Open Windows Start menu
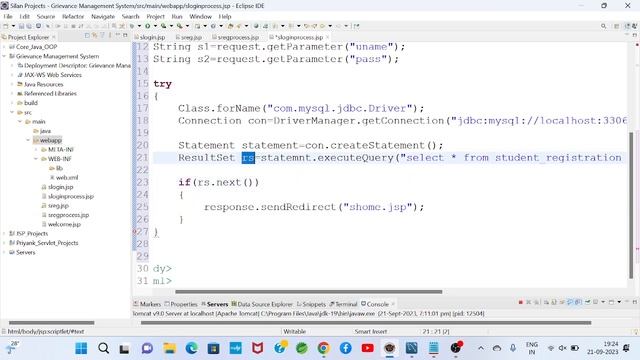This screenshot has width=640, height=360. [81, 348]
